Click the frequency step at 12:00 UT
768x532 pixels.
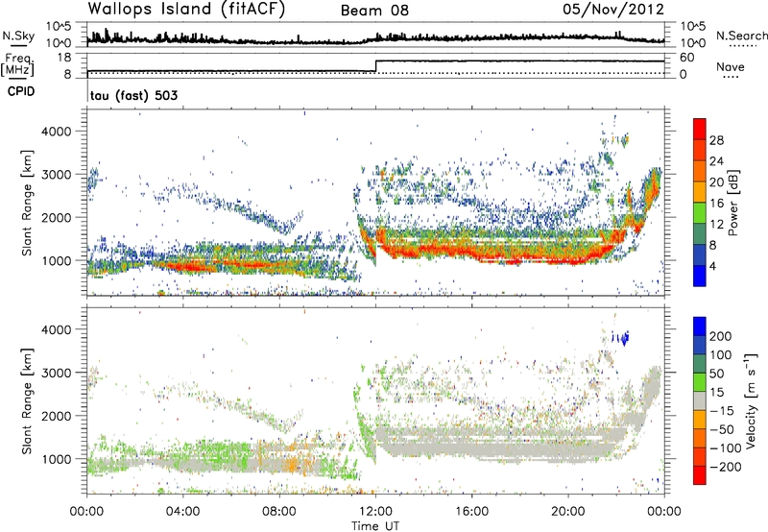click(375, 66)
